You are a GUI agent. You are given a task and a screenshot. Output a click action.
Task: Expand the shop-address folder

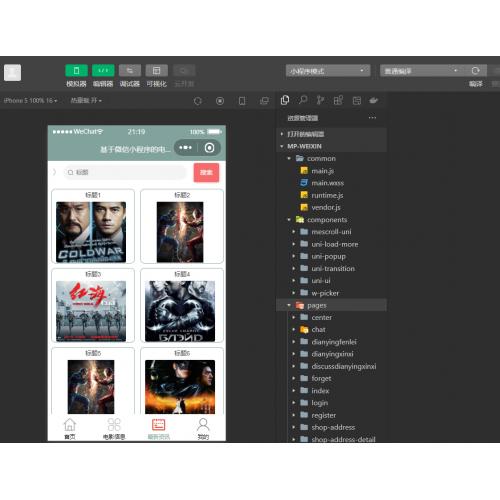click(332, 427)
